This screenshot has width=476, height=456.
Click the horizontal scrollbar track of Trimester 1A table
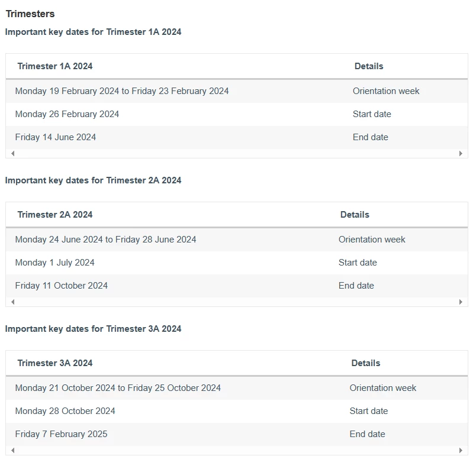click(x=237, y=153)
